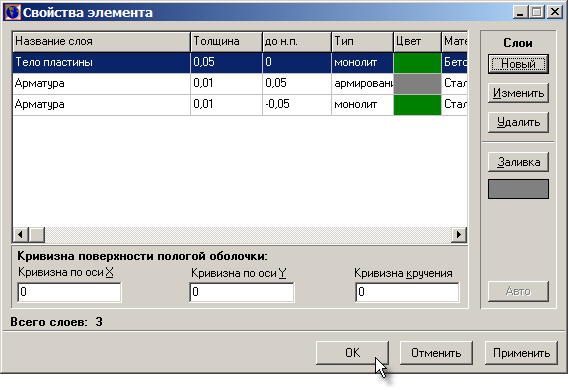Viewport: 568px width, 390px height.
Task: Click the 0,05 thickness cell of Тело пластины
Action: coord(226,63)
